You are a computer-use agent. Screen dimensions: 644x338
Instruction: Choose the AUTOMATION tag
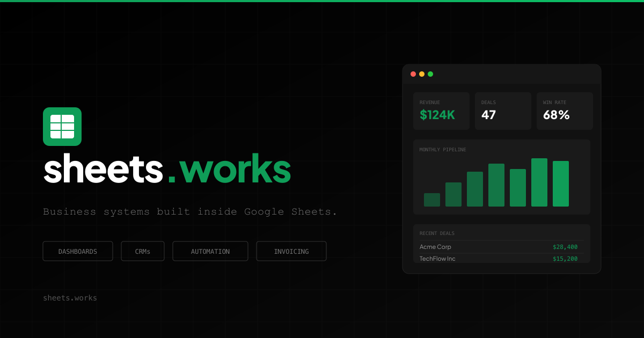click(210, 251)
